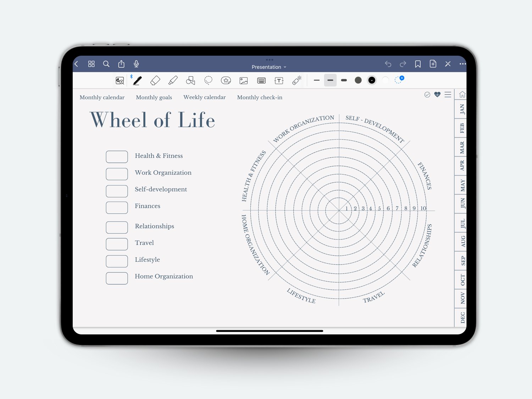The height and width of the screenshot is (399, 532).
Task: Pick the black pen color swatch
Action: (x=372, y=80)
